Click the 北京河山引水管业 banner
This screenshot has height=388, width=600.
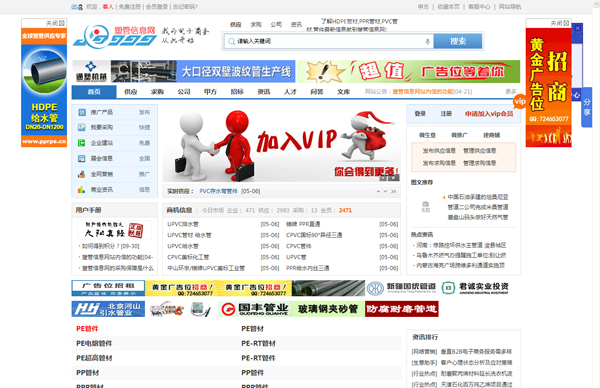[108, 309]
